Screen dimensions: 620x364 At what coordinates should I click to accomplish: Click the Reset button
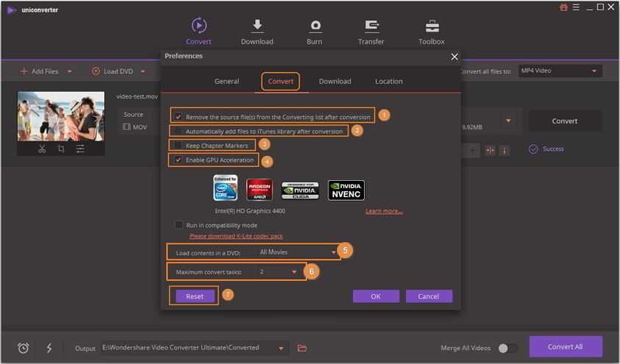pos(195,296)
